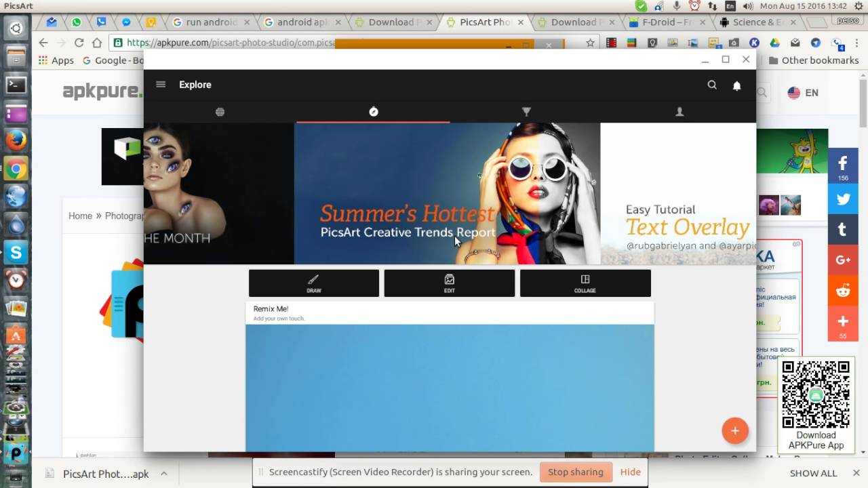Close the PicsArt Photo Chrome tab
The image size is (868, 488).
520,22
